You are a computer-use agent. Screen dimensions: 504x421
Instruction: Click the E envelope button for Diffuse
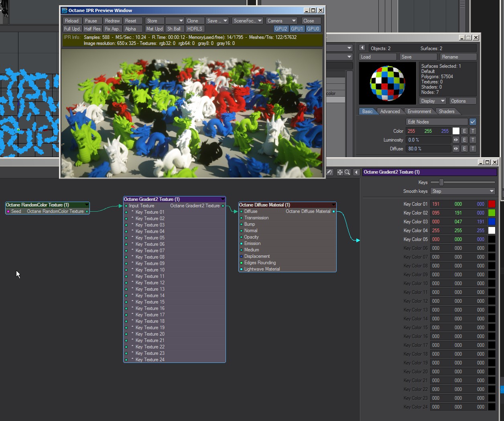coord(464,149)
